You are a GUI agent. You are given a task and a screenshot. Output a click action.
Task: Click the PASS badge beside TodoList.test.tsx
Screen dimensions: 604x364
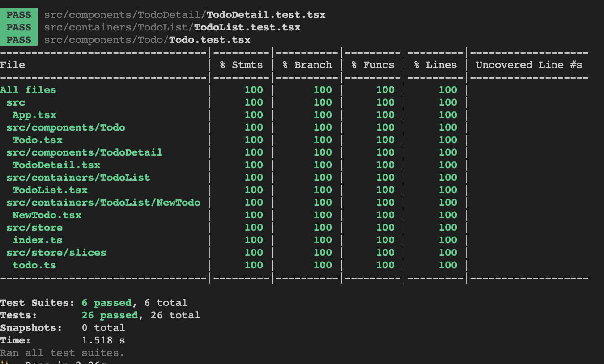click(19, 27)
